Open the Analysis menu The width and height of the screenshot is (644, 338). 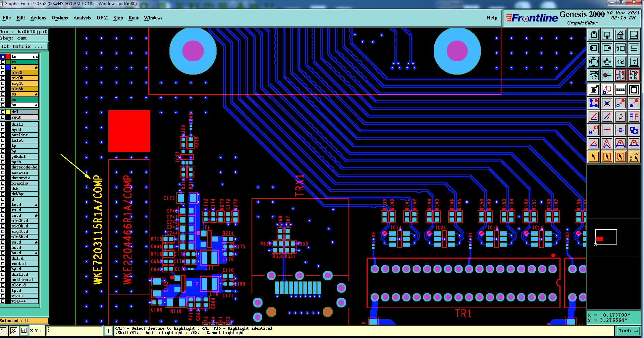tap(82, 18)
